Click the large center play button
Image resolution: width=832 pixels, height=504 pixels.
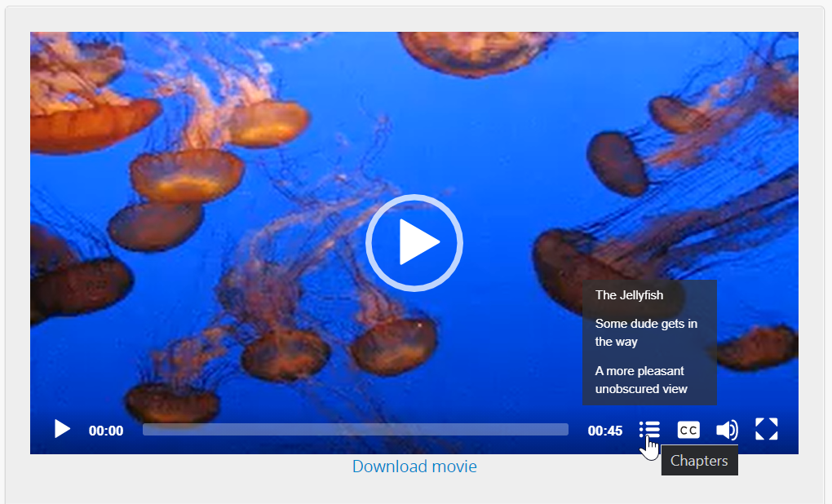414,243
